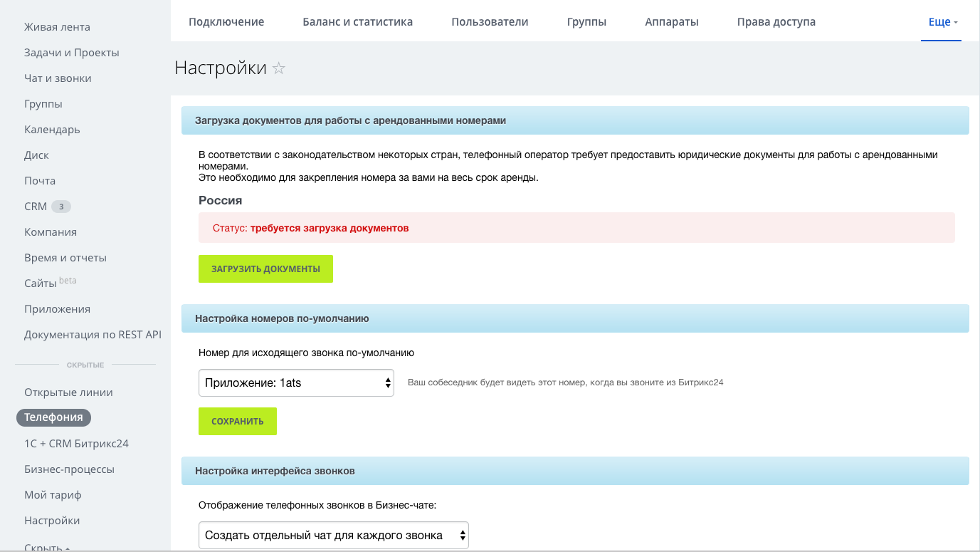Click the Настройка номеров по-умолчанию header
The width and height of the screenshot is (980, 552).
coord(575,318)
